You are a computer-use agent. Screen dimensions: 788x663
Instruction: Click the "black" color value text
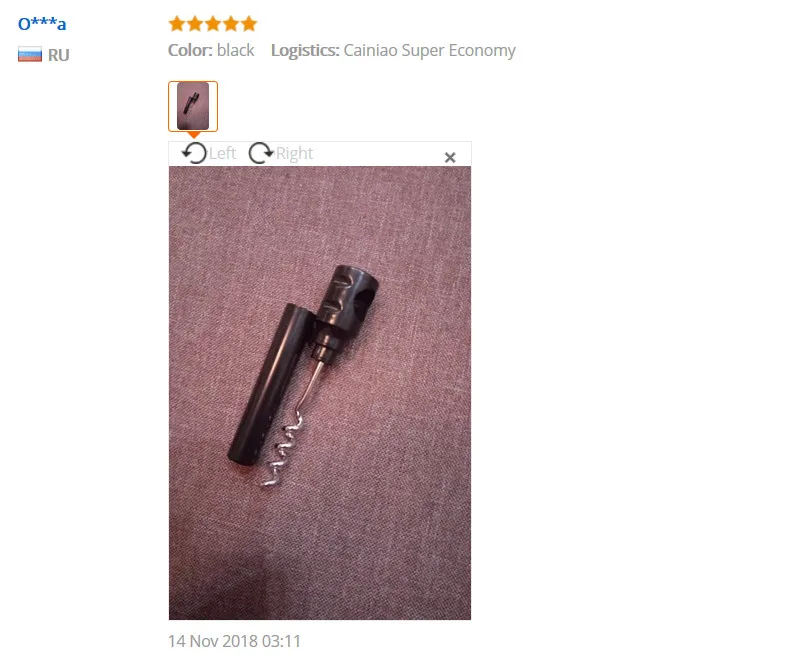click(x=236, y=50)
